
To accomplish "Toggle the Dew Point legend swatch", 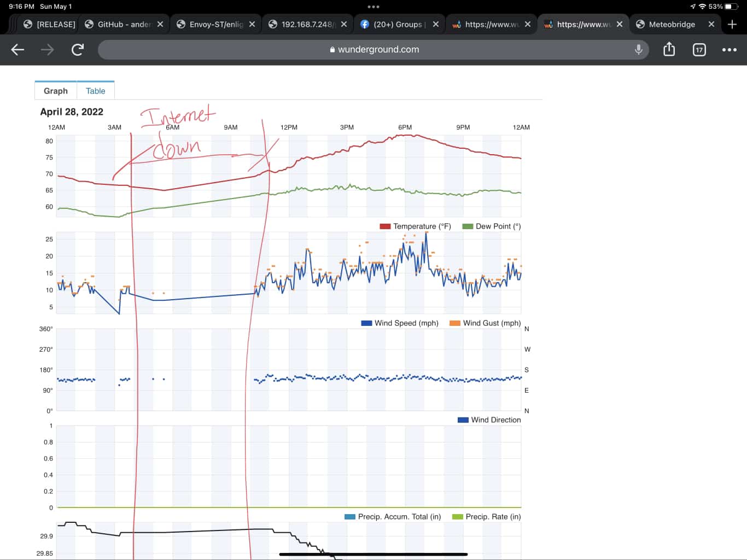I will pyautogui.click(x=468, y=226).
